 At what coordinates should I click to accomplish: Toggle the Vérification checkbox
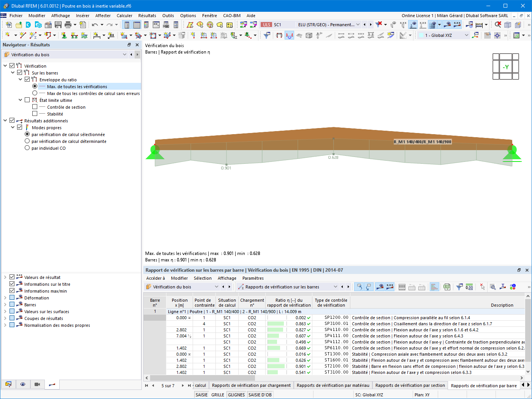(12, 66)
